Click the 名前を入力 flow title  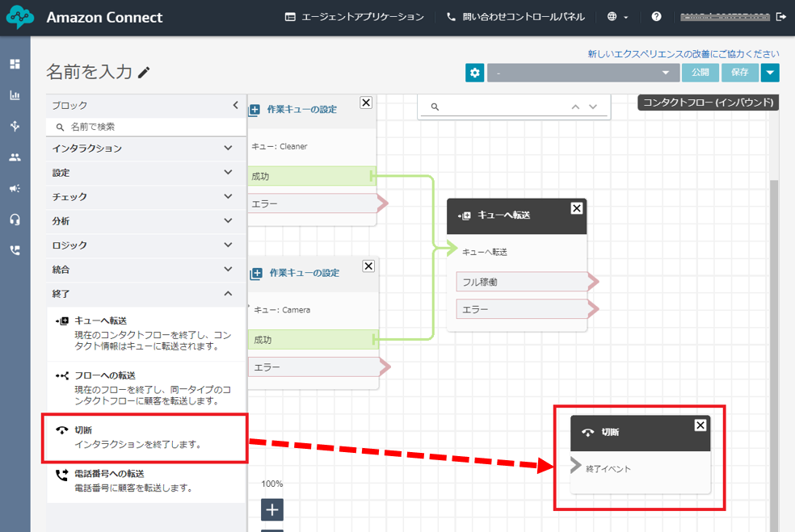[89, 72]
